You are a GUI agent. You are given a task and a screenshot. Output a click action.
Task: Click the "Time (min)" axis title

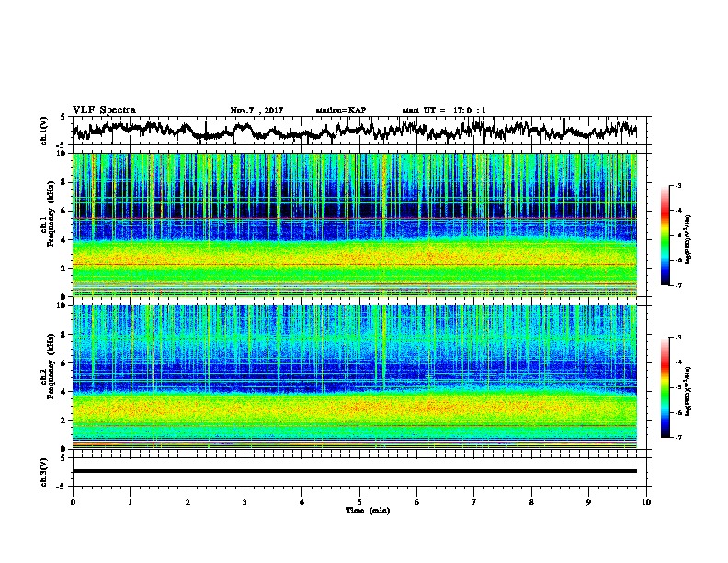click(x=368, y=511)
